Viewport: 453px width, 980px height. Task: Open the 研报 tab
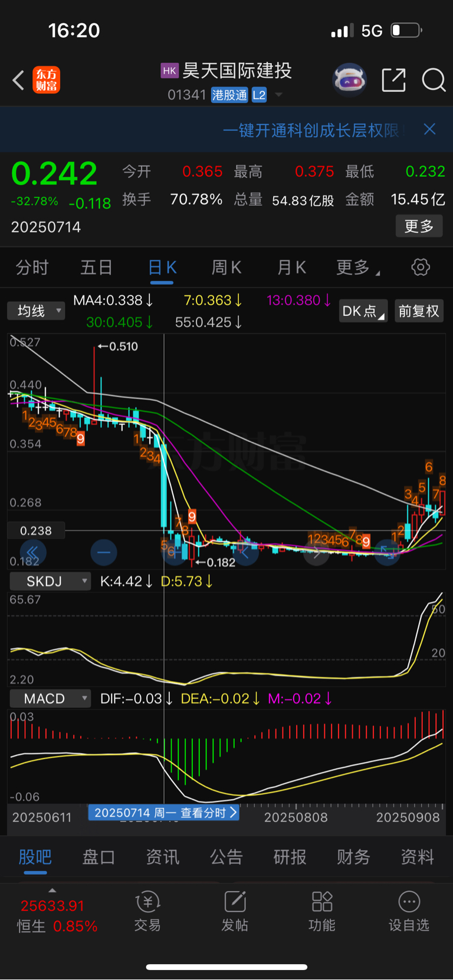click(290, 857)
